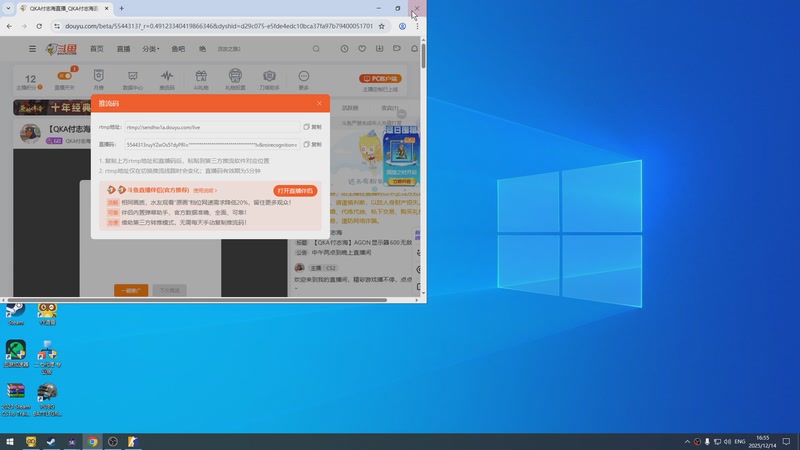Open the Windows notification center
This screenshot has height=450, width=800.
(786, 442)
